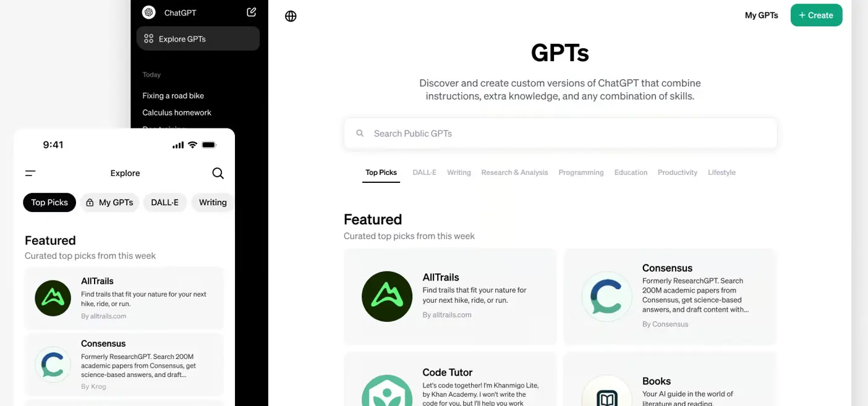Click the Books GPT logo icon
Image resolution: width=868 pixels, height=406 pixels.
click(607, 391)
